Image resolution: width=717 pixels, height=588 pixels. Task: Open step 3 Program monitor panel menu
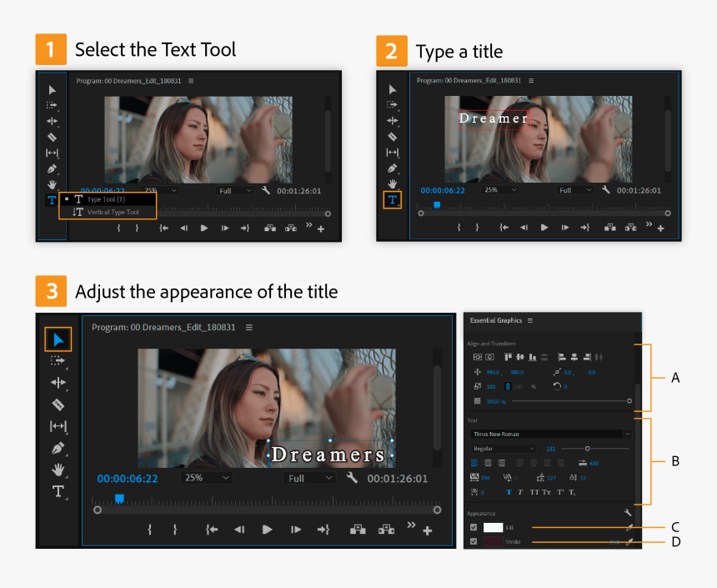pos(249,327)
